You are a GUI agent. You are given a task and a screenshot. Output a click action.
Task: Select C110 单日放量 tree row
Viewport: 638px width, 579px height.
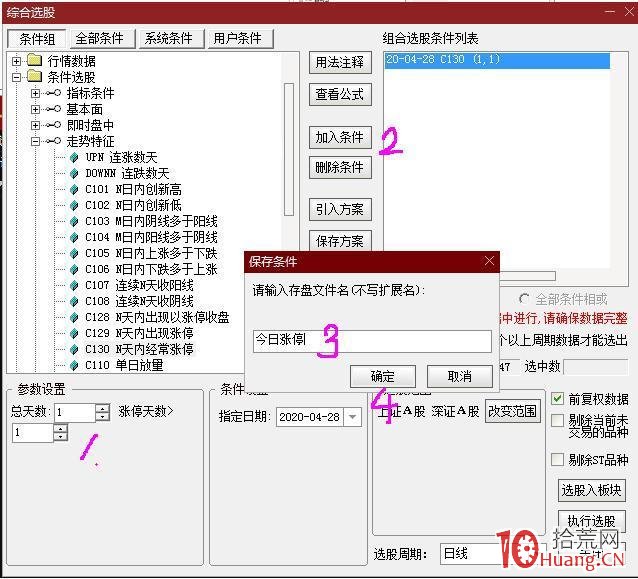(124, 365)
